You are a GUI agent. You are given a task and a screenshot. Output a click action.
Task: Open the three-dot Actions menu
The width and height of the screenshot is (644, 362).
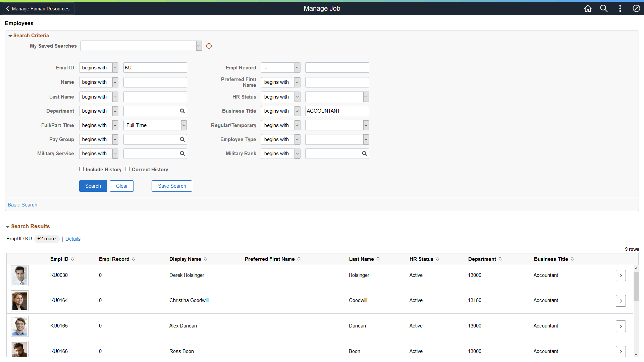(620, 8)
